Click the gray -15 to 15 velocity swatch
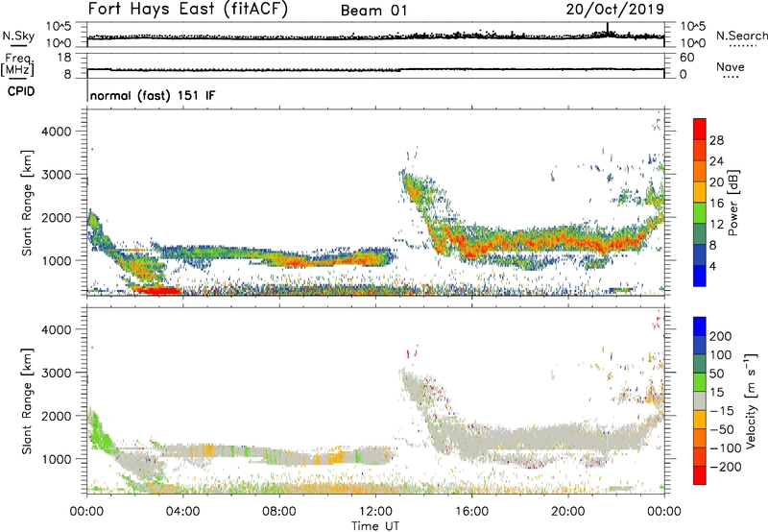 tap(700, 400)
